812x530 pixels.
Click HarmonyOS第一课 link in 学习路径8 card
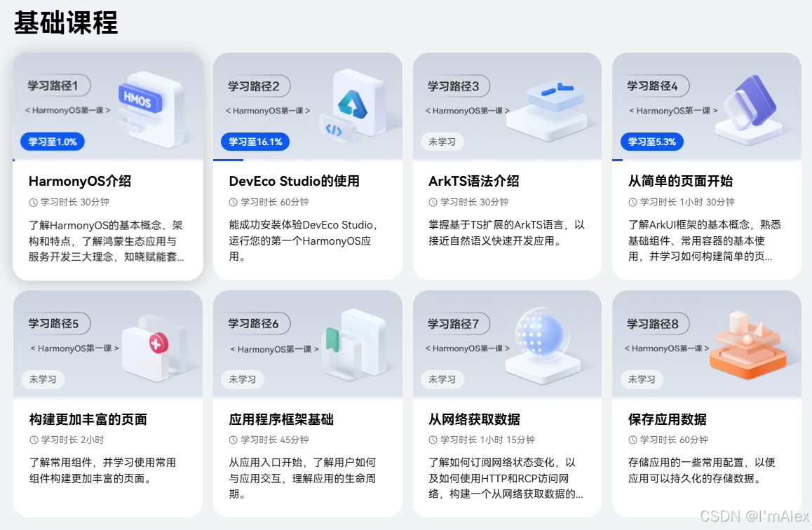pos(667,348)
